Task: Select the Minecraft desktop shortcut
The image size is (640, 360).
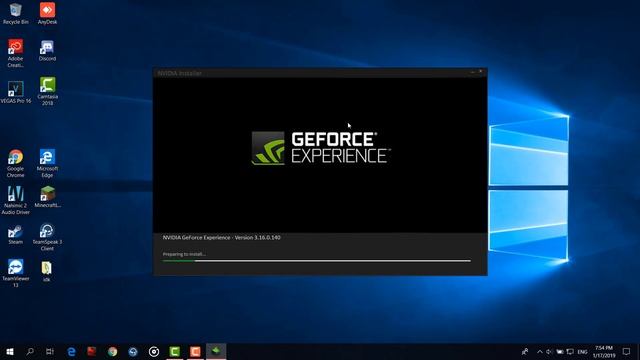Action: [x=47, y=197]
